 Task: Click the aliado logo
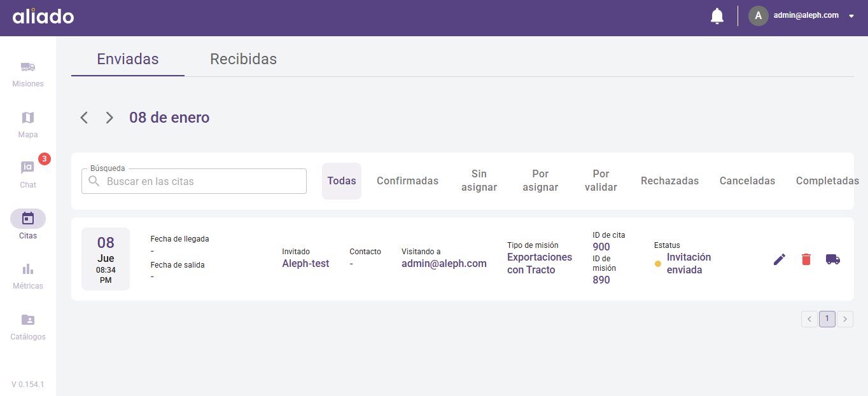point(43,17)
